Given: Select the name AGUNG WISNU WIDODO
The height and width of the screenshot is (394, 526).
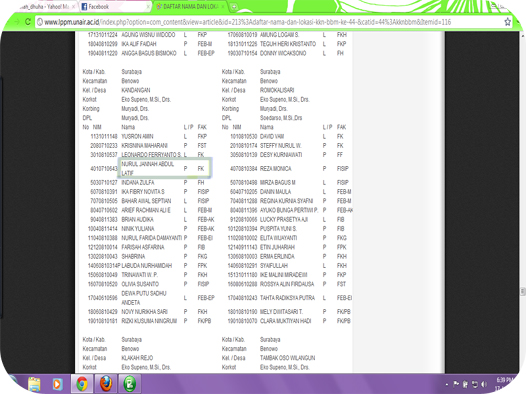Looking at the screenshot, I should 148,35.
